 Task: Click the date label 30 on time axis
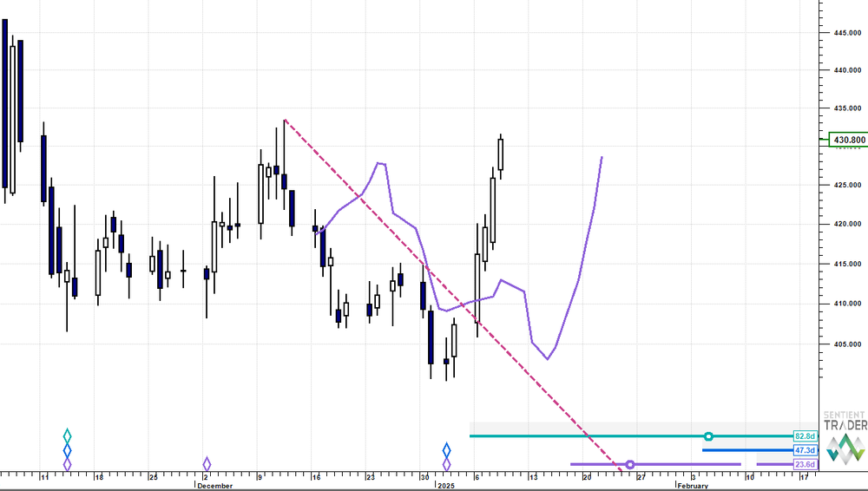tap(424, 477)
